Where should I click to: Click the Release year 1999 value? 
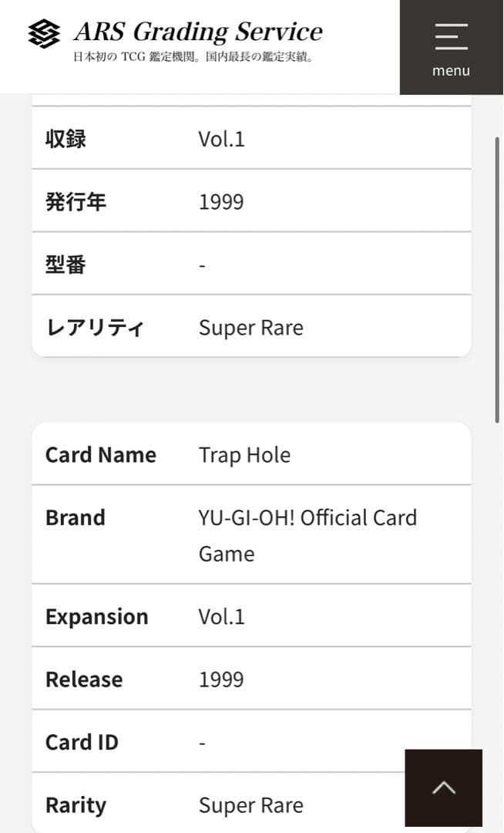click(x=221, y=680)
